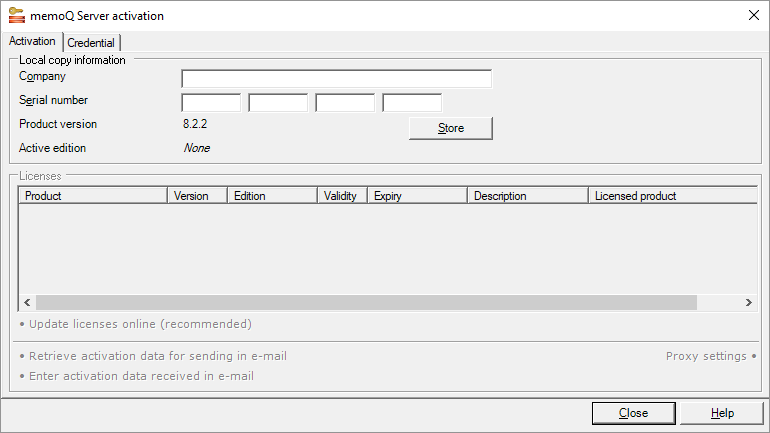The width and height of the screenshot is (770, 433).
Task: Switch to the Credential tab
Action: point(91,43)
